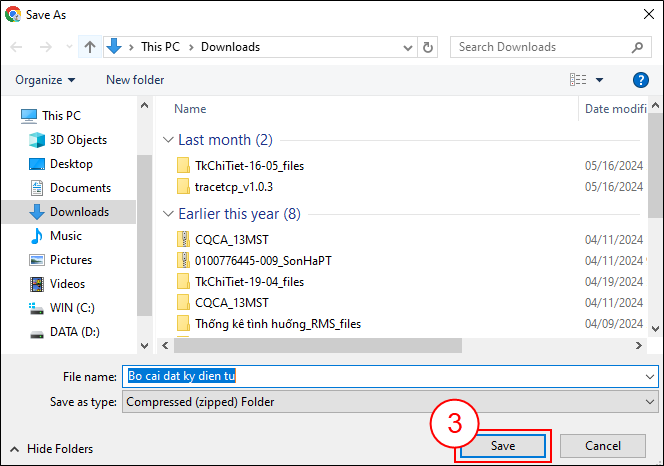Click the Save button
This screenshot has width=664, height=466.
pos(503,446)
